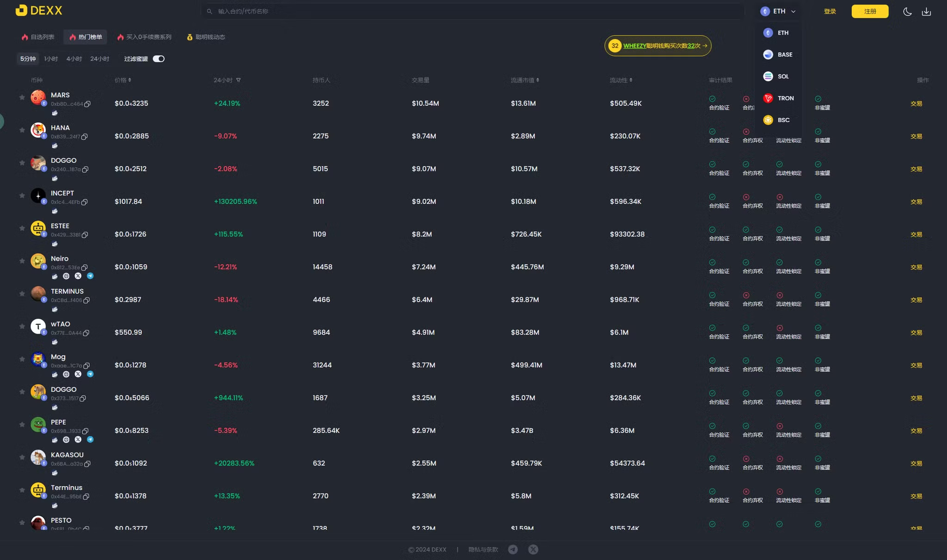The image size is (947, 560).
Task: Select BASE in the chain list
Action: click(779, 55)
